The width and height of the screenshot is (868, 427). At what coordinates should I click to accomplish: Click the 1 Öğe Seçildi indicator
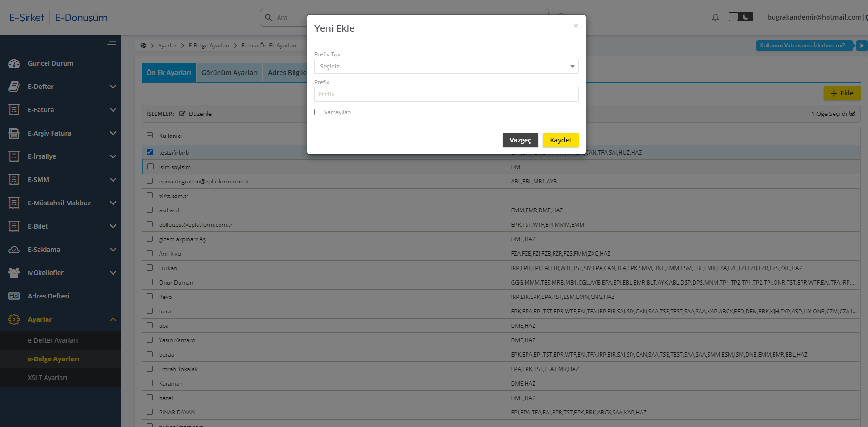833,114
